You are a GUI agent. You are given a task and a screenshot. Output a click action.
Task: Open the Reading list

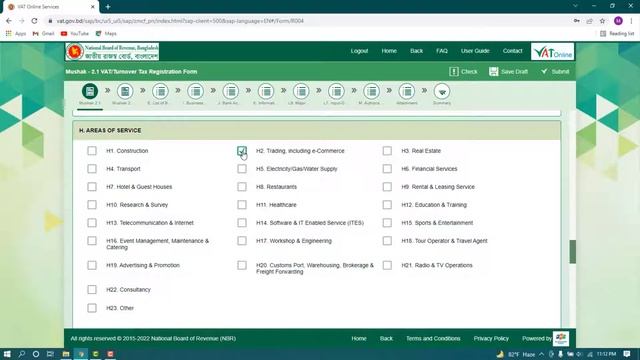(x=617, y=33)
